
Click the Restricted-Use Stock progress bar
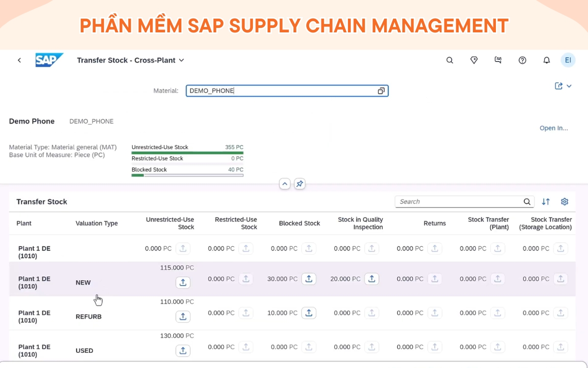[x=187, y=164]
